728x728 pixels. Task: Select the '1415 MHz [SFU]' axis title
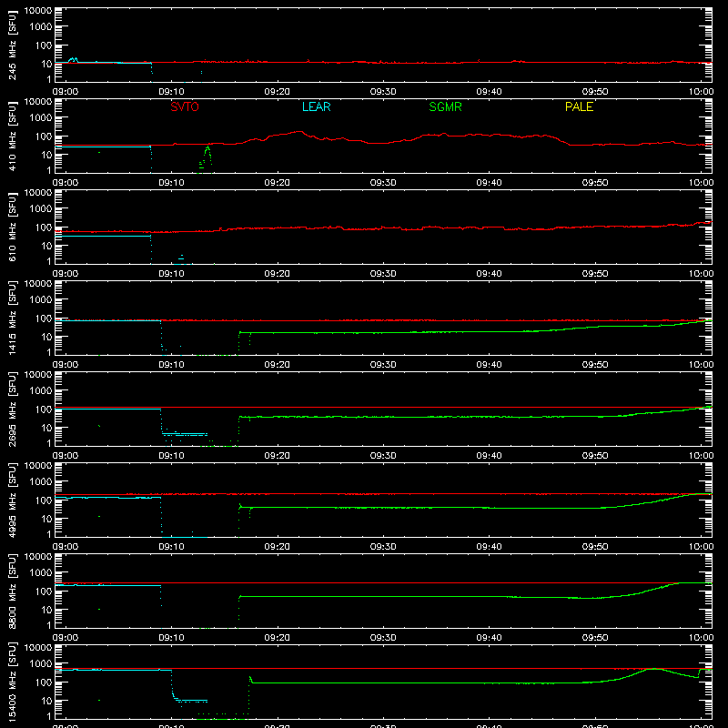pyautogui.click(x=13, y=318)
